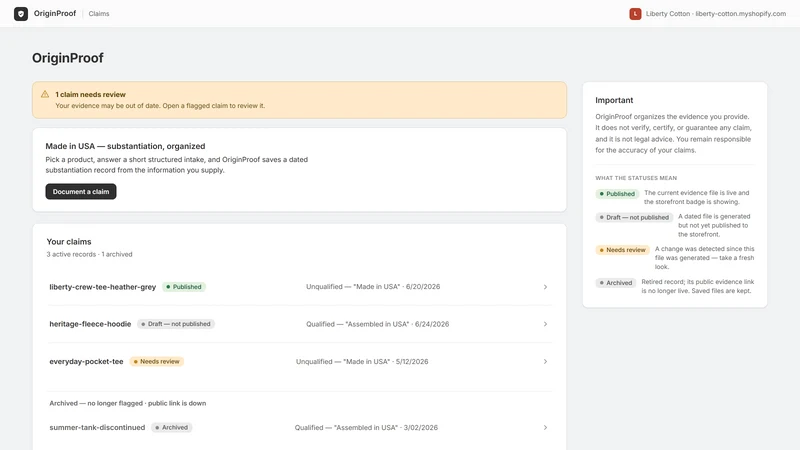Click '3 active records · 1 archived' summary
The height and width of the screenshot is (450, 800).
click(89, 254)
